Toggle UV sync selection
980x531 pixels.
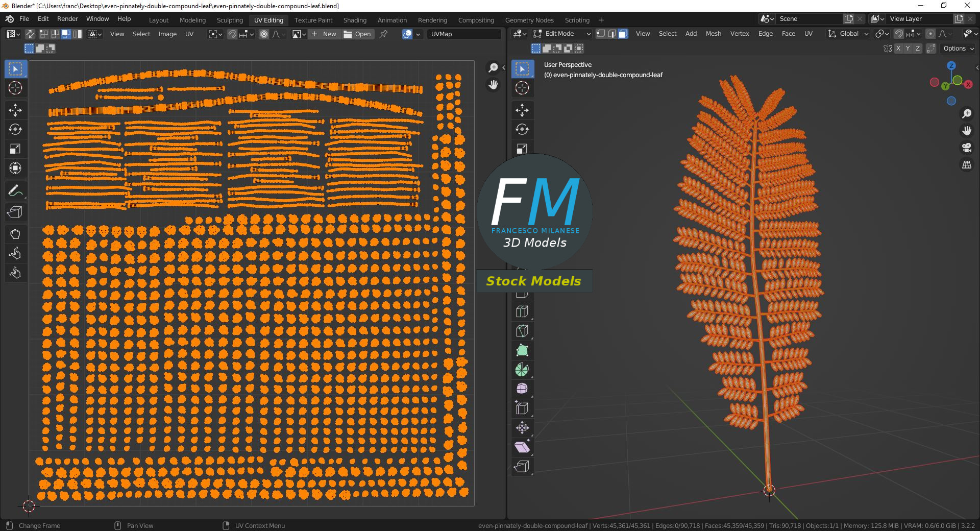[30, 34]
